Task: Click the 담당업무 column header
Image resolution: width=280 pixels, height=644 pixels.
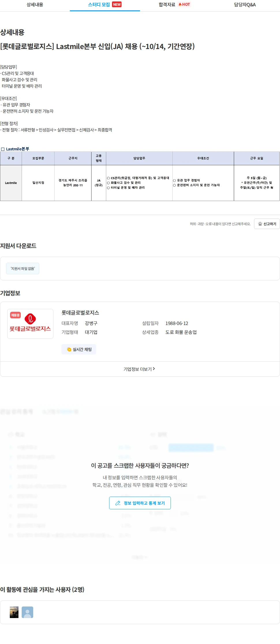Action: [x=139, y=158]
